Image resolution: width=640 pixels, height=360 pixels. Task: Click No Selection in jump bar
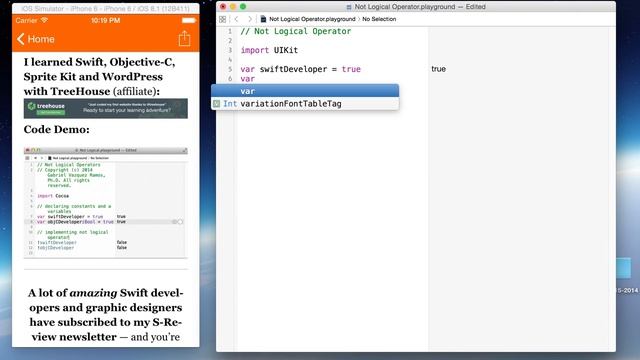(379, 19)
